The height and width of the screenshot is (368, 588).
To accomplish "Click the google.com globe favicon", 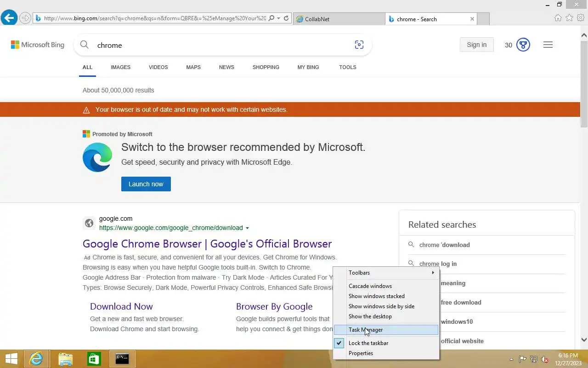I will click(89, 224).
